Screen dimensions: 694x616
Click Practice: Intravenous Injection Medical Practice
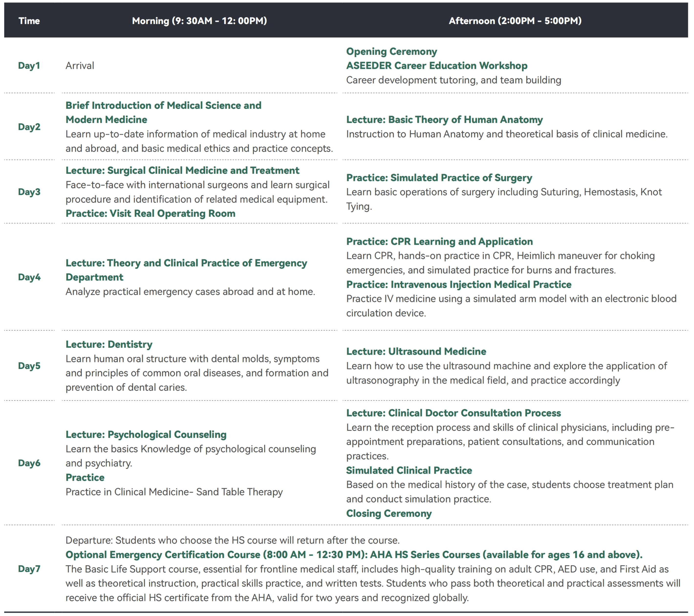click(x=458, y=284)
